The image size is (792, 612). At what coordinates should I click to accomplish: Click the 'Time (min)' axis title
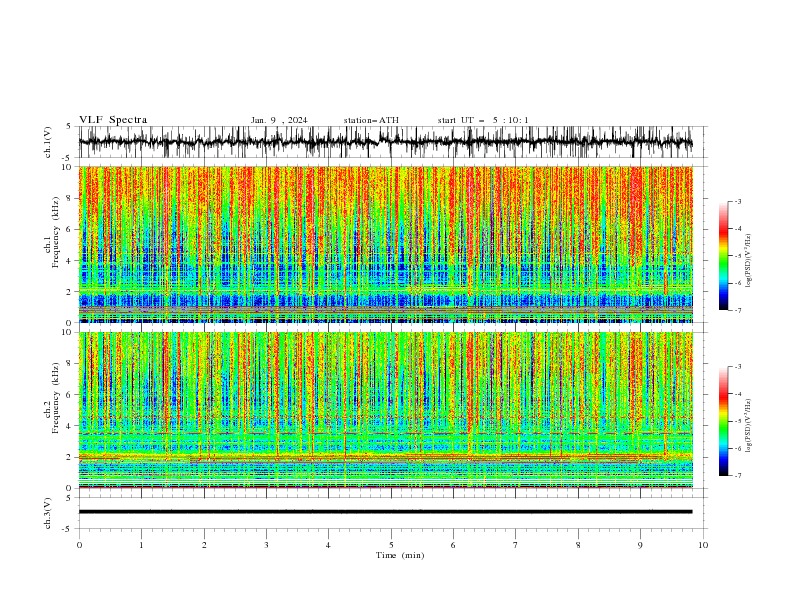pyautogui.click(x=400, y=555)
